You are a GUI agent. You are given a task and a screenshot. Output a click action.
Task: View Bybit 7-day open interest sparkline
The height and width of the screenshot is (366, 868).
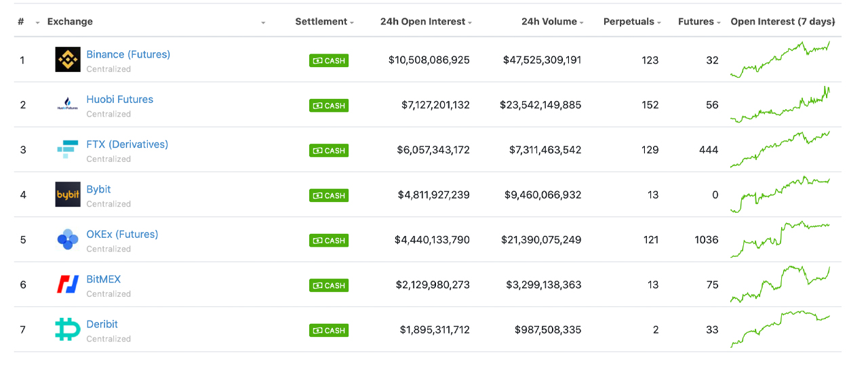(x=780, y=195)
